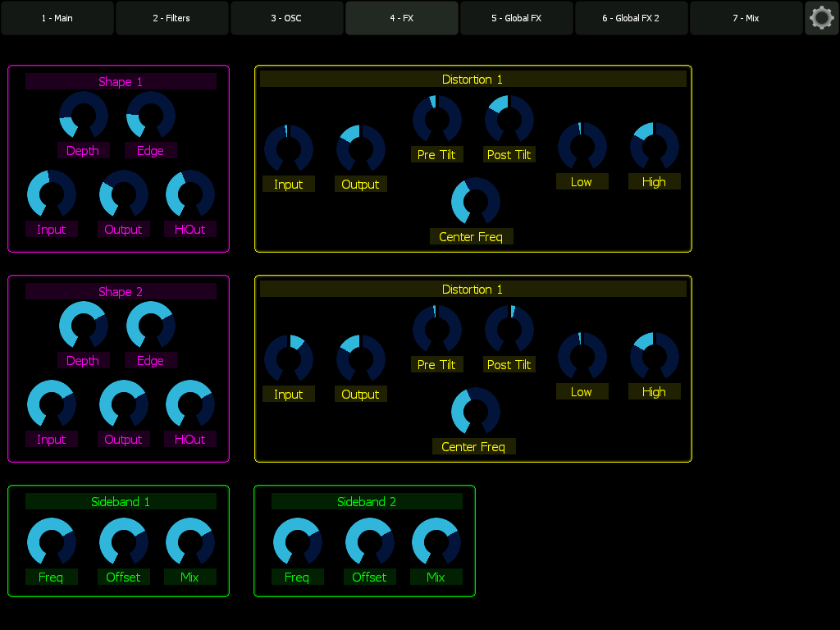Adjust the Shape 1 Depth knob
840x630 pixels.
84,115
